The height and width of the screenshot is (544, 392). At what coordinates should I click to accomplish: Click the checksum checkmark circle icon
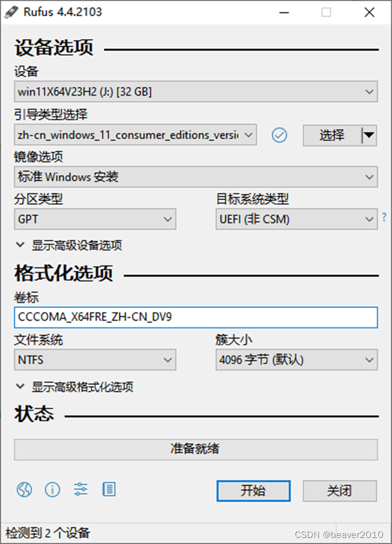tap(279, 135)
